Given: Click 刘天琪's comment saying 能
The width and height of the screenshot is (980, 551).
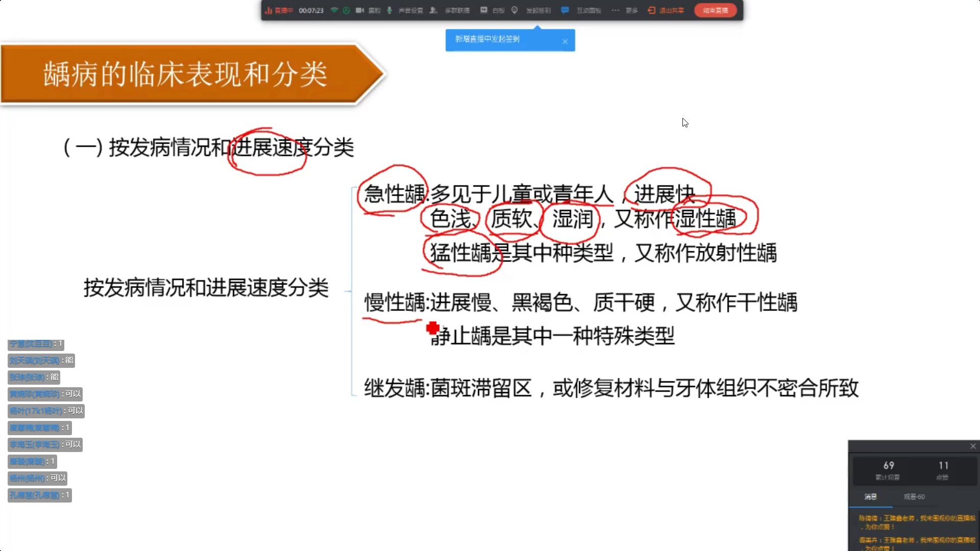Looking at the screenshot, I should point(41,361).
